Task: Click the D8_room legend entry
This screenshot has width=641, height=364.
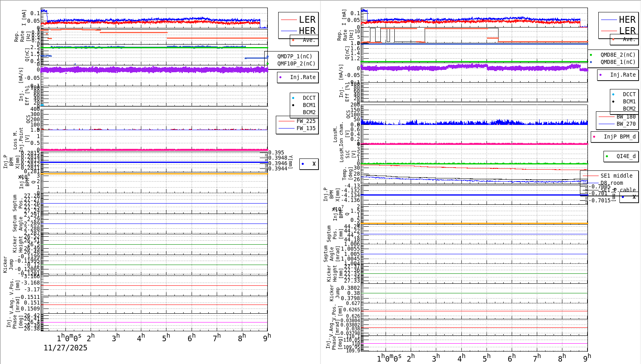Action: click(x=611, y=182)
